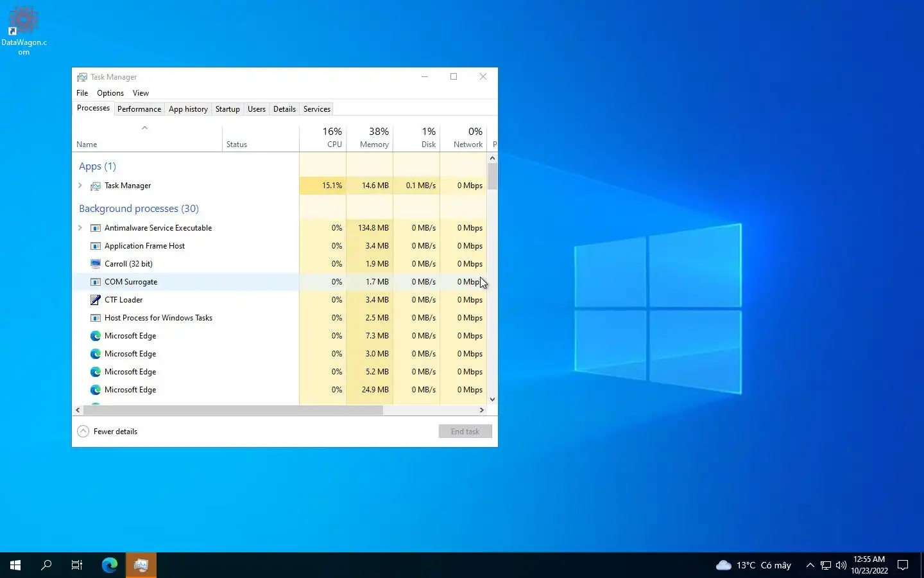Click the Carroll (32 bit) process icon

pyautogui.click(x=96, y=264)
